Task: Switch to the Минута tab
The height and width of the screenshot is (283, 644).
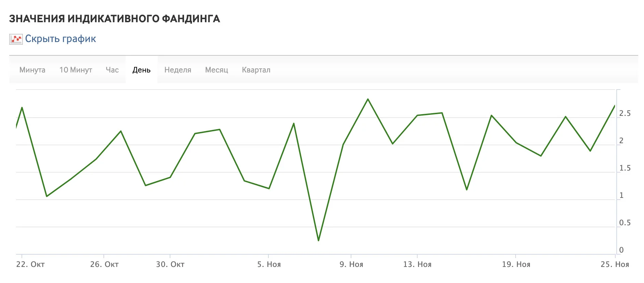Action: 32,70
